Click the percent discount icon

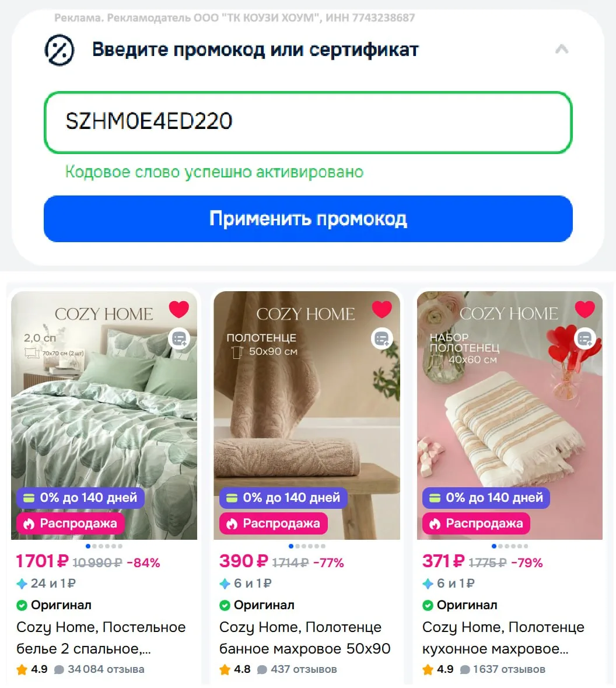point(60,50)
